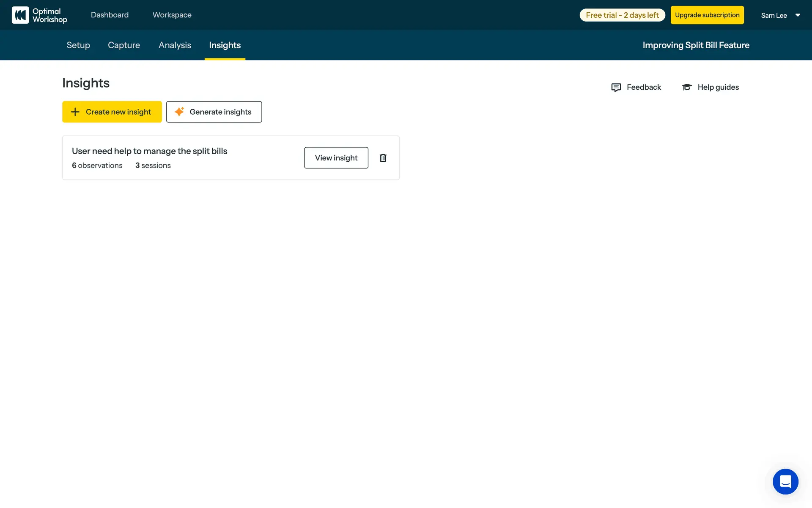Click the Help guides graduation cap icon

click(687, 87)
